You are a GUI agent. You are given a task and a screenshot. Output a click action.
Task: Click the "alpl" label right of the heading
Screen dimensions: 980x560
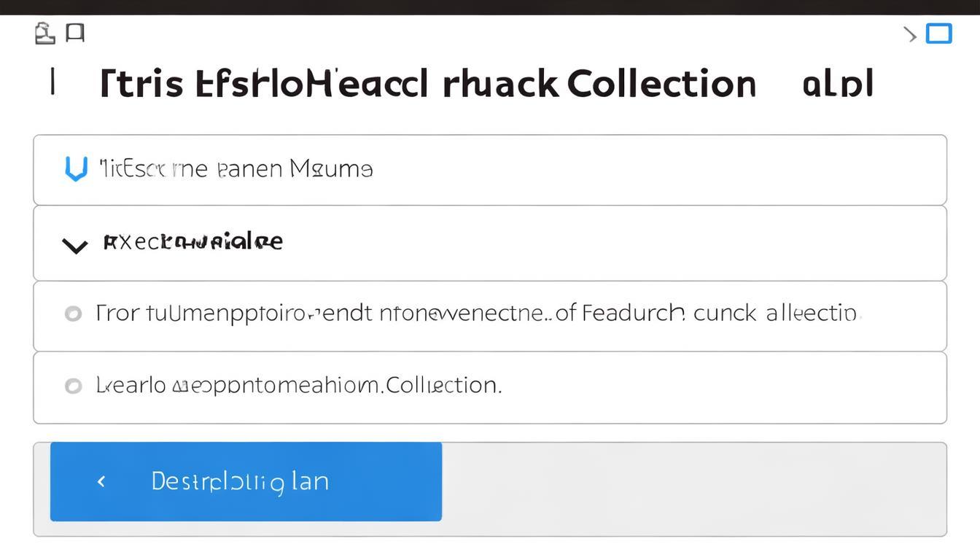click(x=837, y=85)
